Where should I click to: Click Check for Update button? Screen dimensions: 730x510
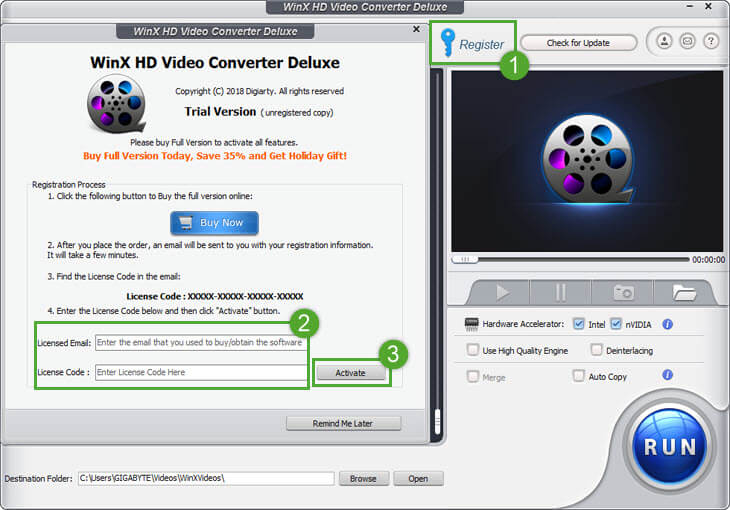click(578, 43)
